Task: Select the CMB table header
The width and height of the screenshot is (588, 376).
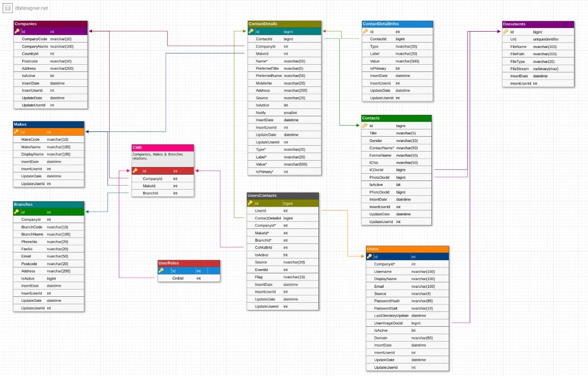Action: [x=163, y=148]
